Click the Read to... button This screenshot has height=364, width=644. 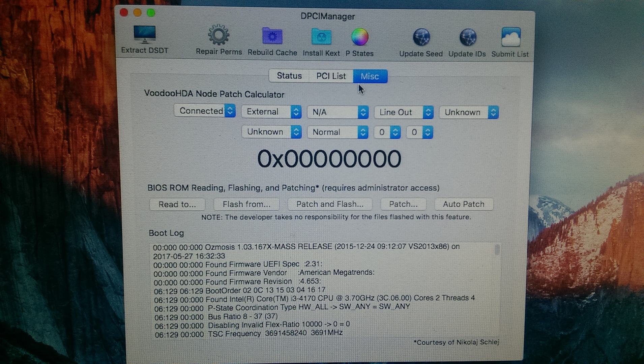pyautogui.click(x=177, y=204)
